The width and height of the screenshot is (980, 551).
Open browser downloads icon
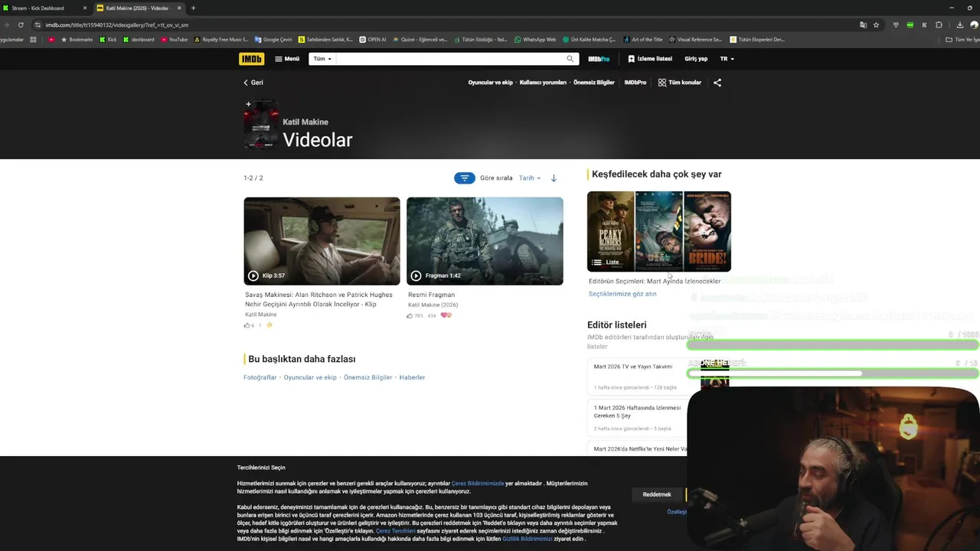point(959,24)
